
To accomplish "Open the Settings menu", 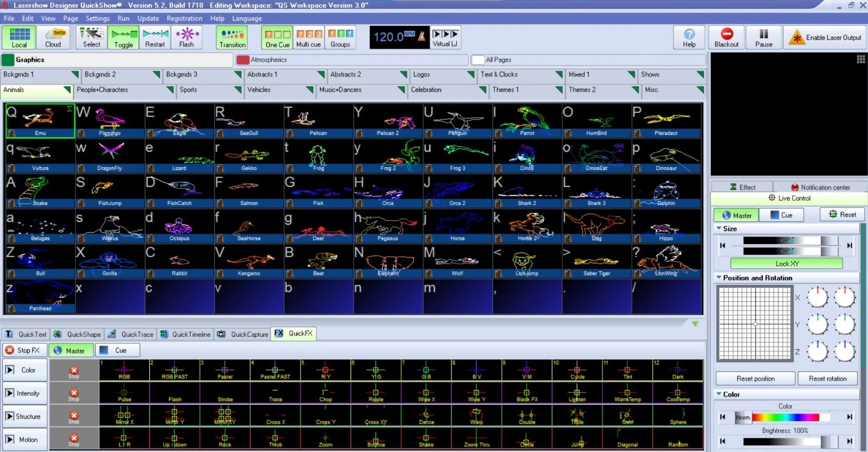I will [x=98, y=18].
